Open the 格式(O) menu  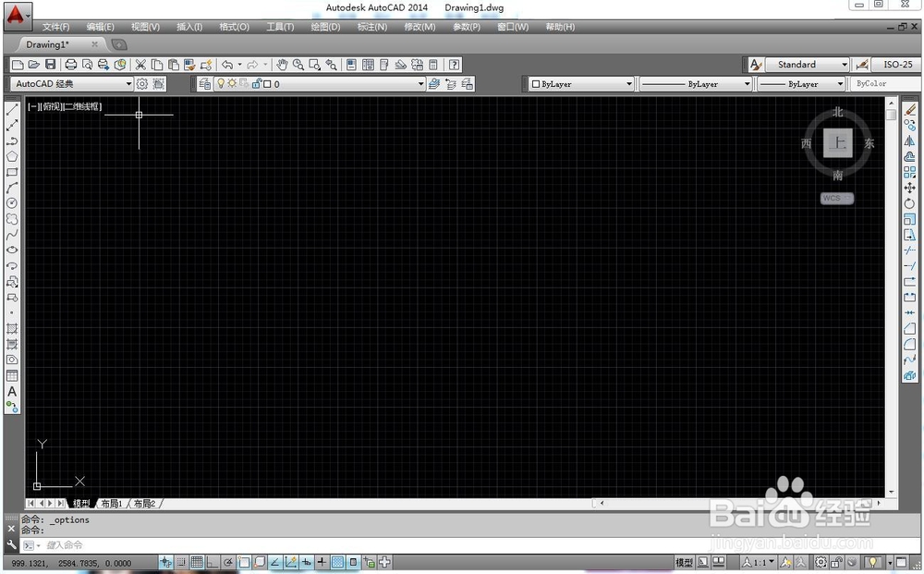(234, 27)
